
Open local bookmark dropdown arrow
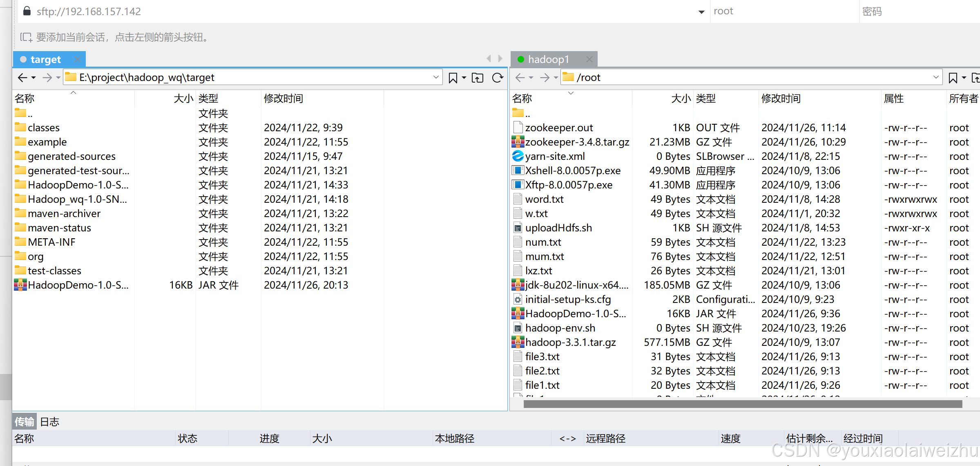(464, 78)
